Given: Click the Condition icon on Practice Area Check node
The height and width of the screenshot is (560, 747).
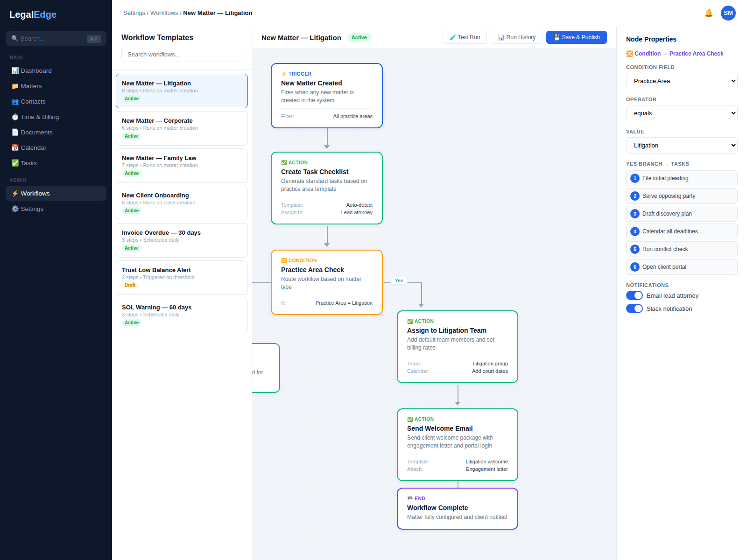Looking at the screenshot, I should tap(284, 261).
